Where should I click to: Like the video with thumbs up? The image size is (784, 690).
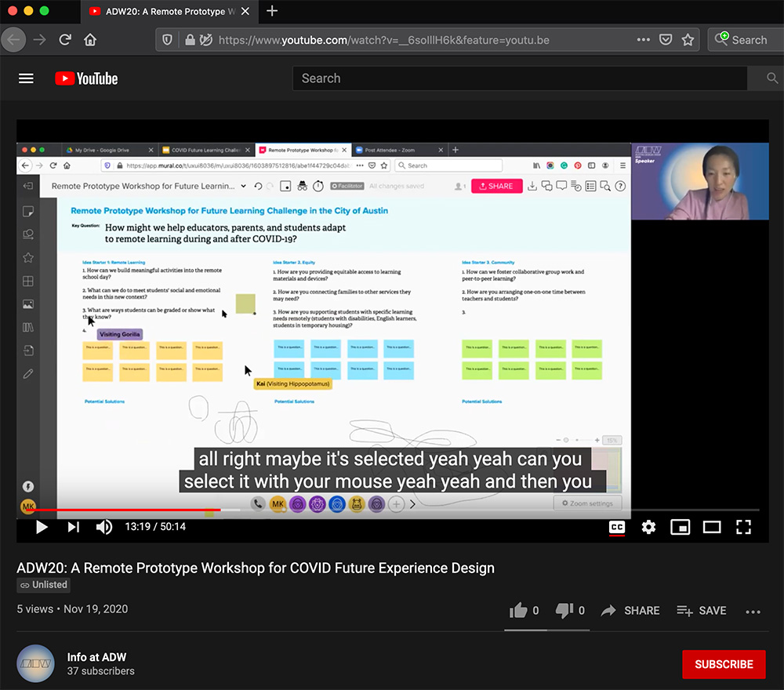pyautogui.click(x=518, y=611)
